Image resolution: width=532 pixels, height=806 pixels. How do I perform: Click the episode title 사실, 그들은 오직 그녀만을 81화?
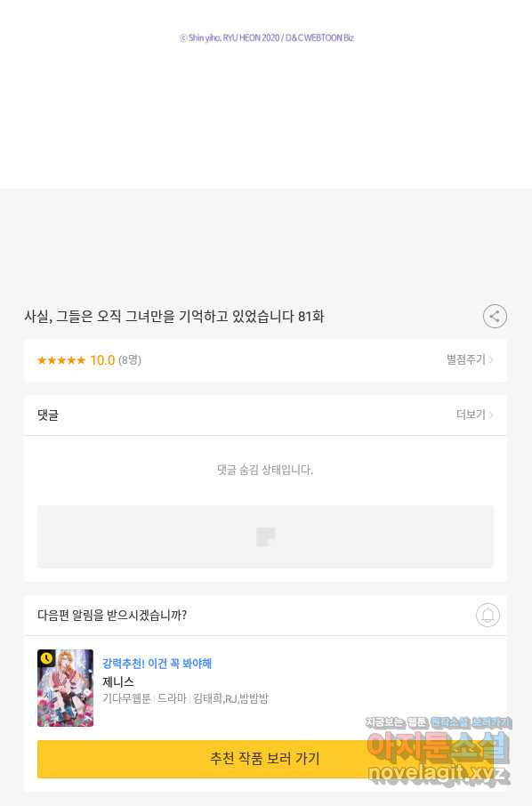pos(174,316)
